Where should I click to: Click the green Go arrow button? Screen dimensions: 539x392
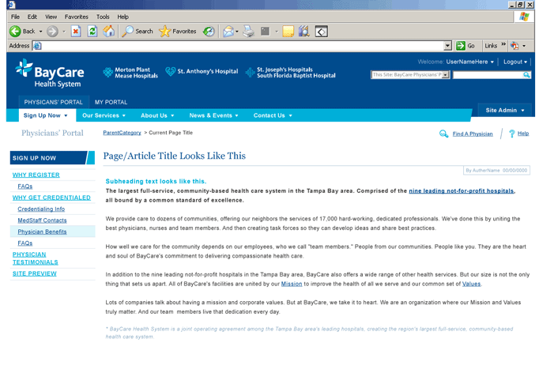(461, 46)
